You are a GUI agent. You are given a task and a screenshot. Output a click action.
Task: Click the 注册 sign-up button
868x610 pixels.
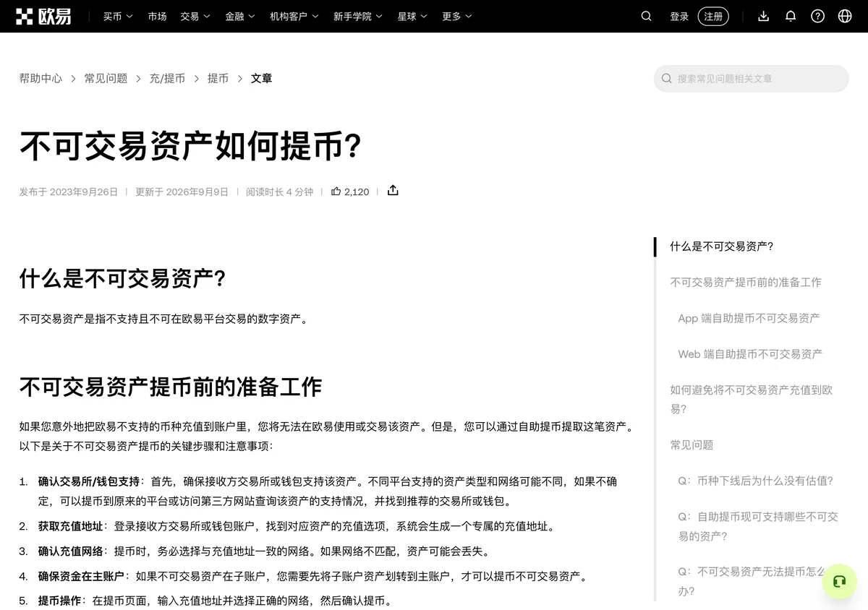click(713, 16)
